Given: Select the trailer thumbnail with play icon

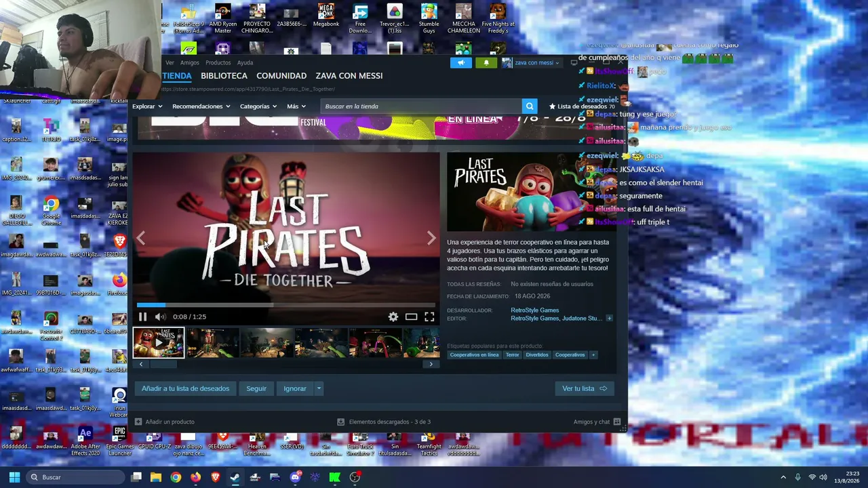Looking at the screenshot, I should (x=158, y=342).
